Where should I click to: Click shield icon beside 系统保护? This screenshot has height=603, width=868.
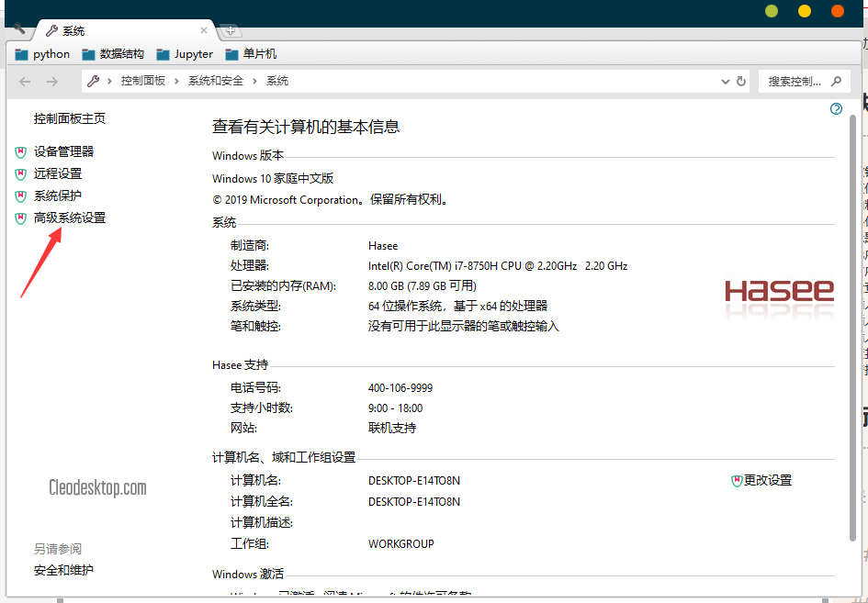20,196
